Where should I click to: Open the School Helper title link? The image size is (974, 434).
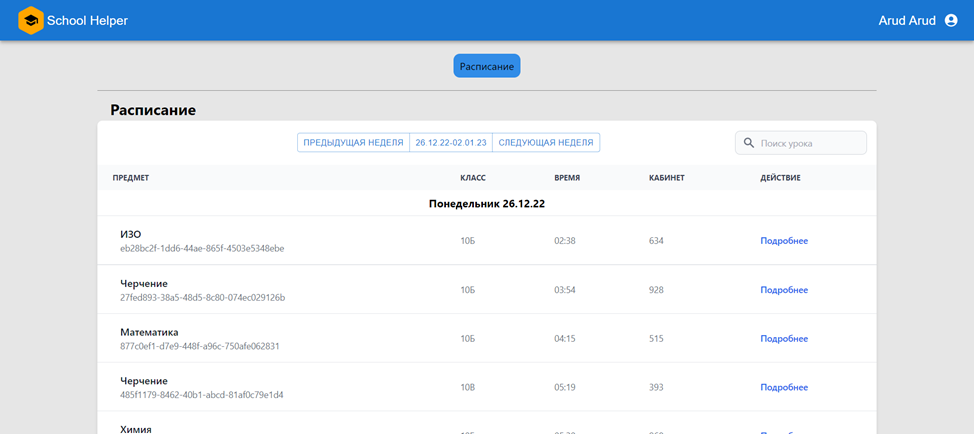(x=87, y=20)
